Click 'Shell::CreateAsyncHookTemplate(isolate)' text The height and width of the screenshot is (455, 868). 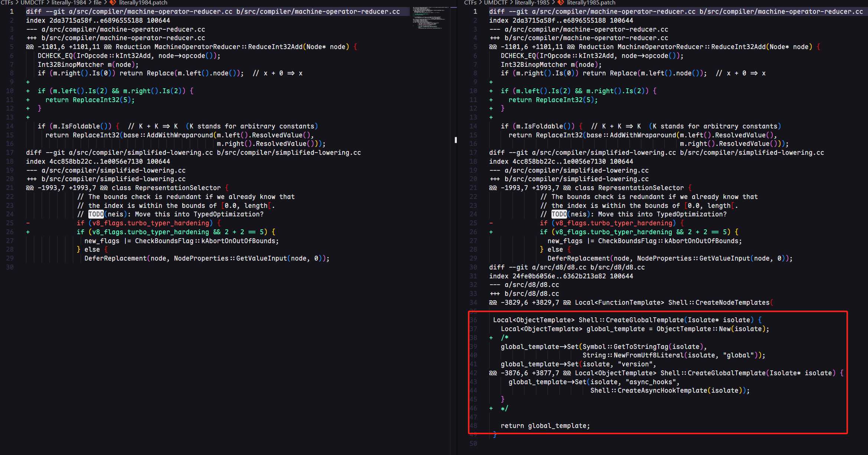click(x=668, y=390)
